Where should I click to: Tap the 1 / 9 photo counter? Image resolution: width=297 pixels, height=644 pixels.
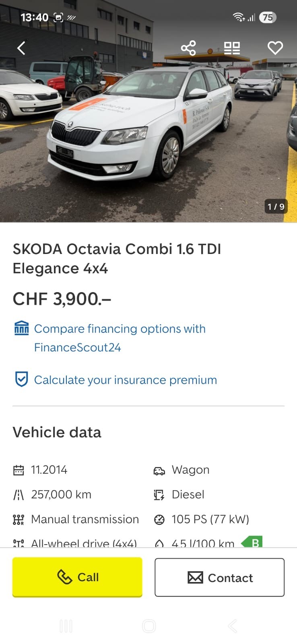[x=276, y=206]
